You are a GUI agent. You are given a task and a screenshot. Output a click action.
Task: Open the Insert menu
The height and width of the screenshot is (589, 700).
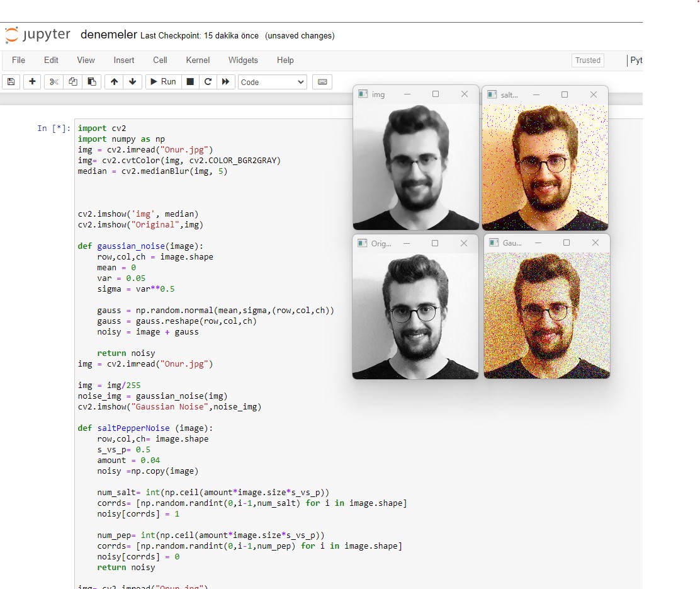pos(123,60)
